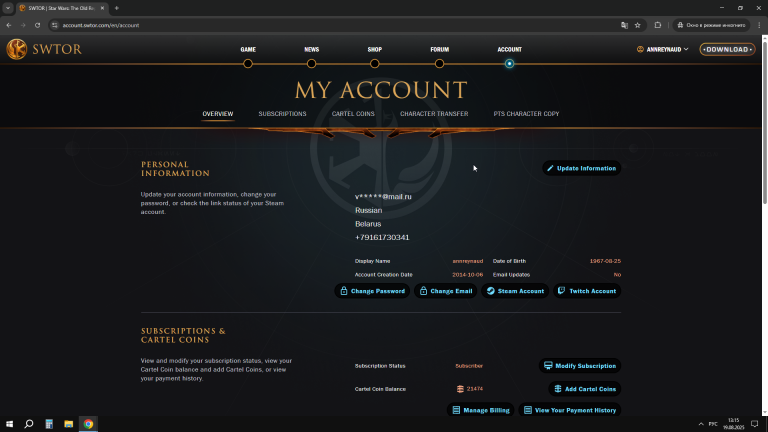Open Windows taskbar search
The width and height of the screenshot is (768, 432).
click(29, 424)
